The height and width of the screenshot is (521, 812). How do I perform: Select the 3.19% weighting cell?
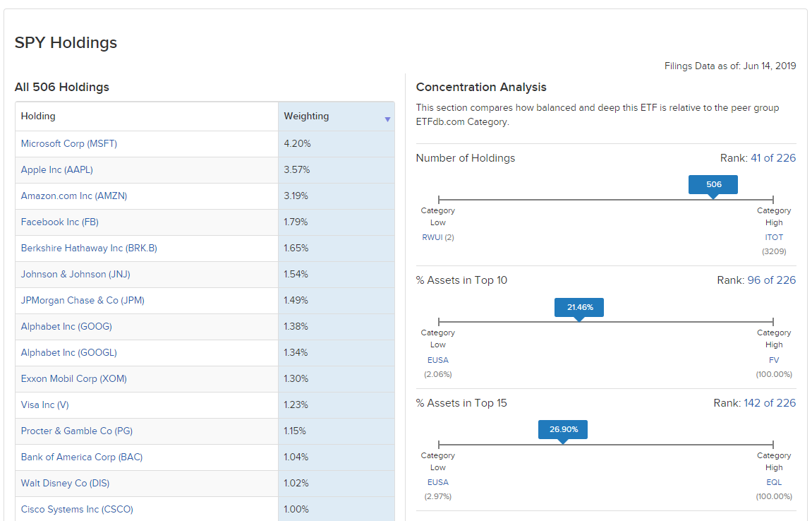336,196
